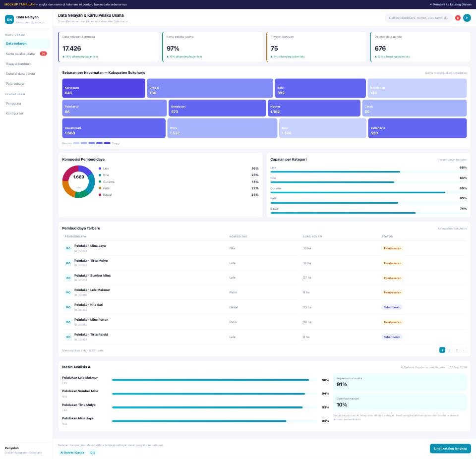Click the Lele legend color dot

click(100, 169)
